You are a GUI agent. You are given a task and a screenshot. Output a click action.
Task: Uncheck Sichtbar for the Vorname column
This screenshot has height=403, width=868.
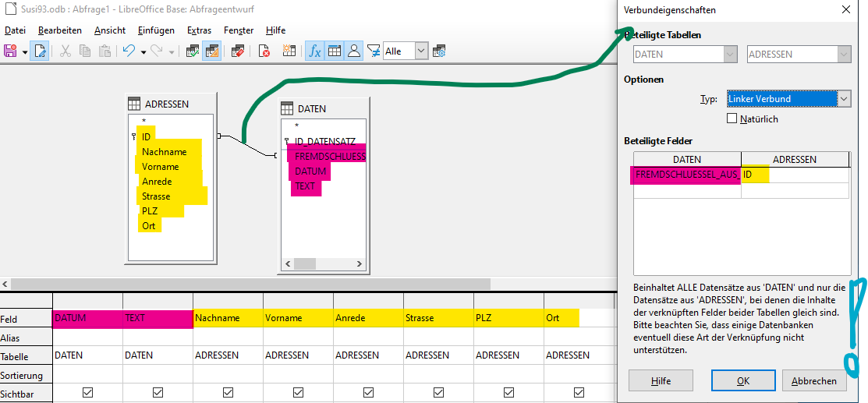[299, 393]
